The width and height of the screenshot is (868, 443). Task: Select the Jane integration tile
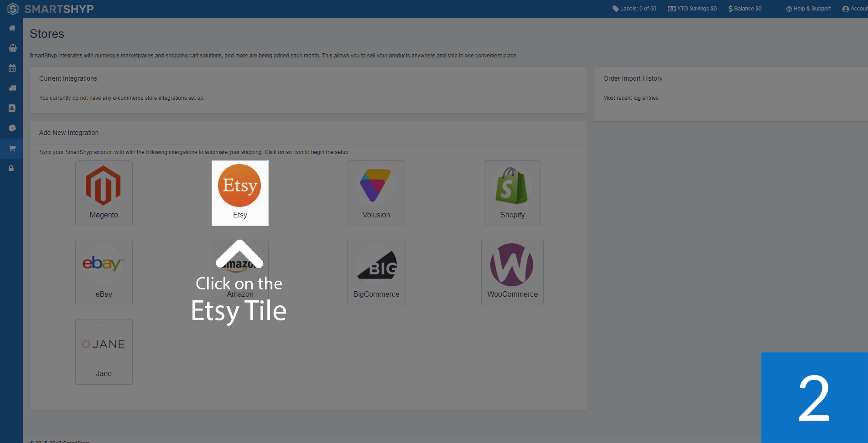[104, 352]
